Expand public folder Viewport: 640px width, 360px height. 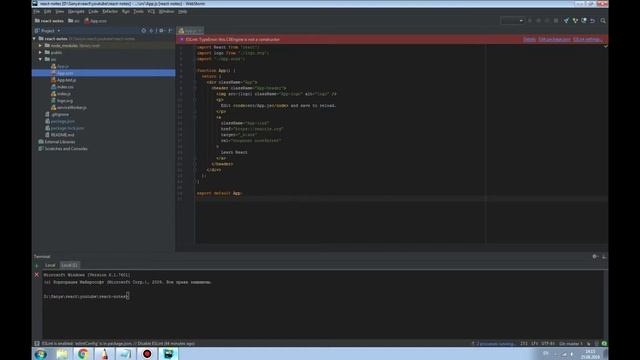click(x=40, y=52)
